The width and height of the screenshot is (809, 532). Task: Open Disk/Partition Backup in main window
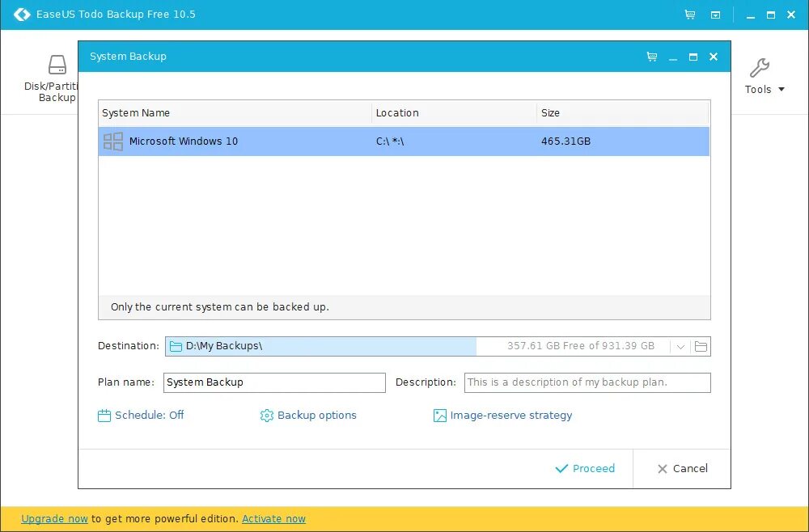coord(50,78)
